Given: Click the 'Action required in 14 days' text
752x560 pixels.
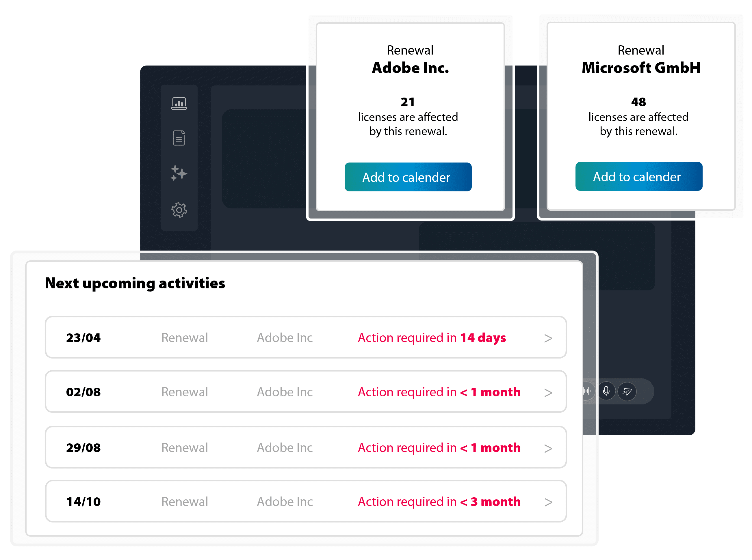Looking at the screenshot, I should pos(431,338).
